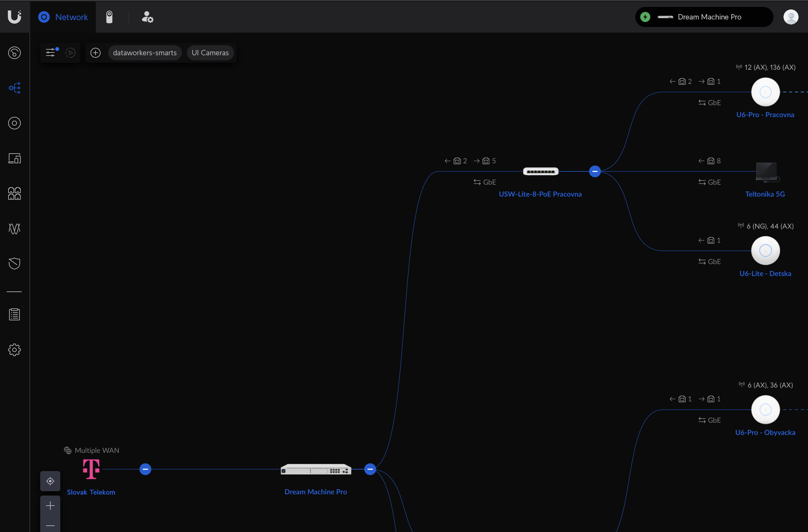Collapse the USW-Lite-8-PoE Pracovna branch
The width and height of the screenshot is (808, 532).
595,171
